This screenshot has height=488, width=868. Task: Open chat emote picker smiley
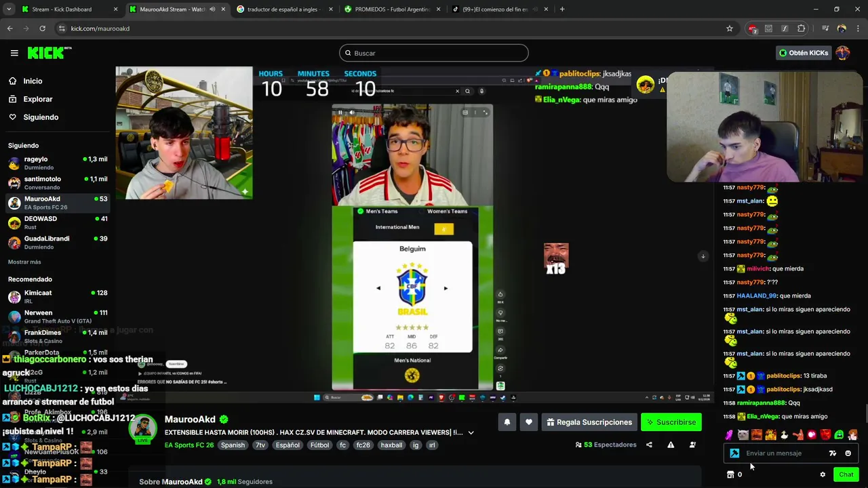tap(848, 453)
